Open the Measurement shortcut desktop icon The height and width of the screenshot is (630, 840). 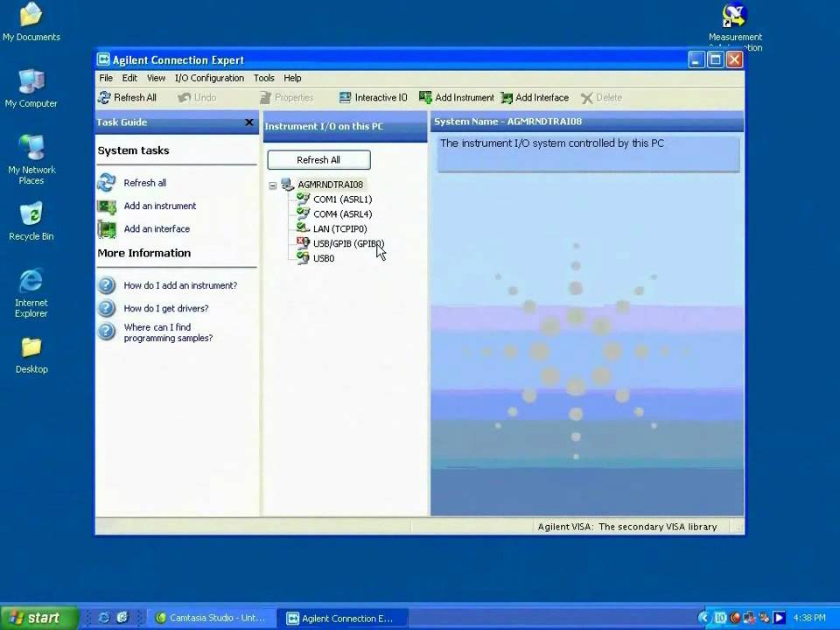coord(734,15)
